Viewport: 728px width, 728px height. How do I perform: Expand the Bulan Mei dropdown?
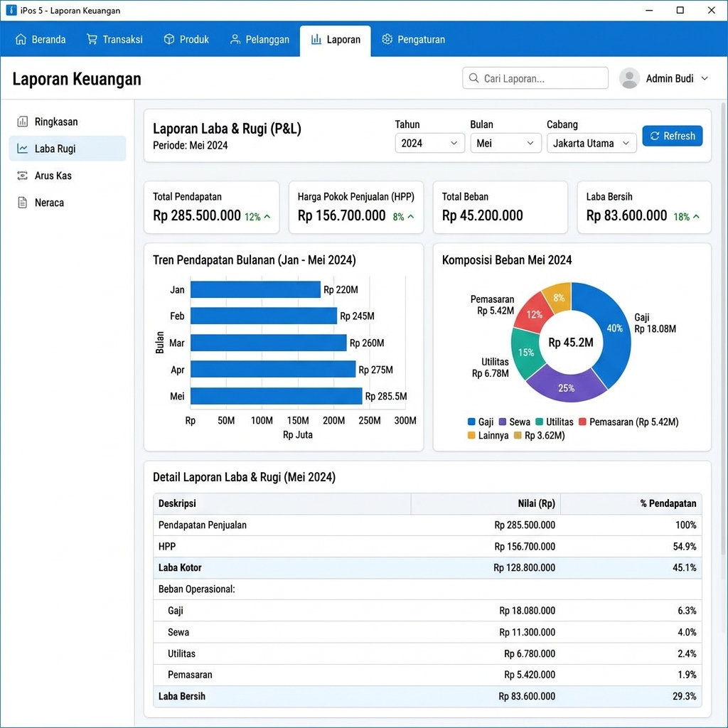pyautogui.click(x=505, y=143)
